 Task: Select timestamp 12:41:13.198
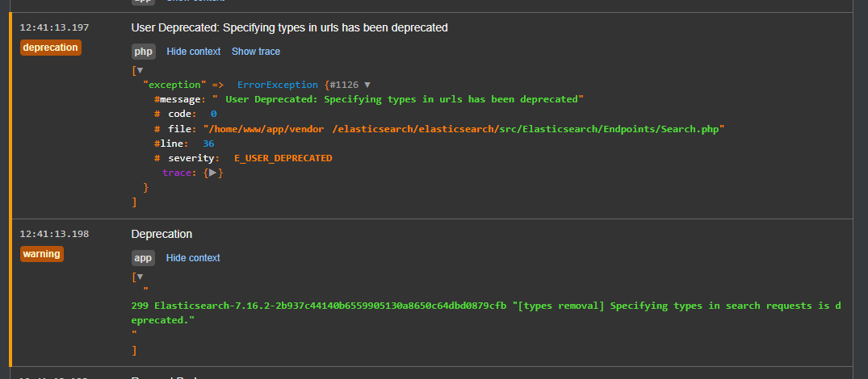(x=54, y=234)
